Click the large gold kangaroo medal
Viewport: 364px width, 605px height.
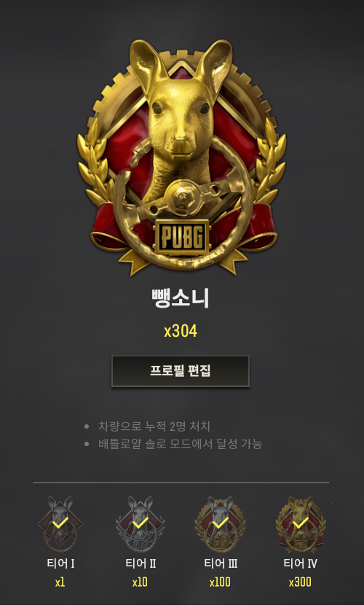181,157
